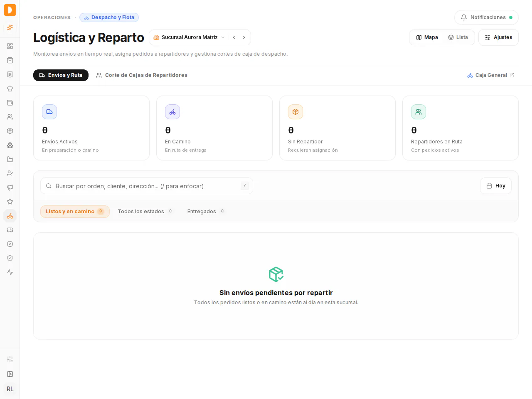Screen dimensions: 532x399
Task: Open the megaphone marketing icon
Action: pyautogui.click(x=10, y=187)
